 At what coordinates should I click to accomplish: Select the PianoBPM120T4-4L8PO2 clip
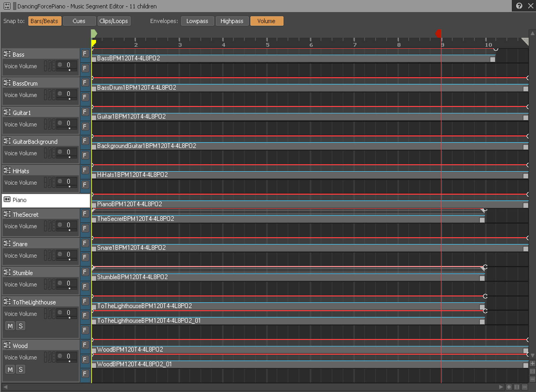pos(310,205)
